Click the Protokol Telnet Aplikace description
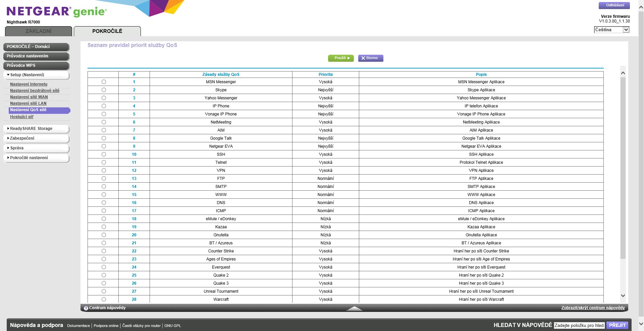 [x=481, y=162]
